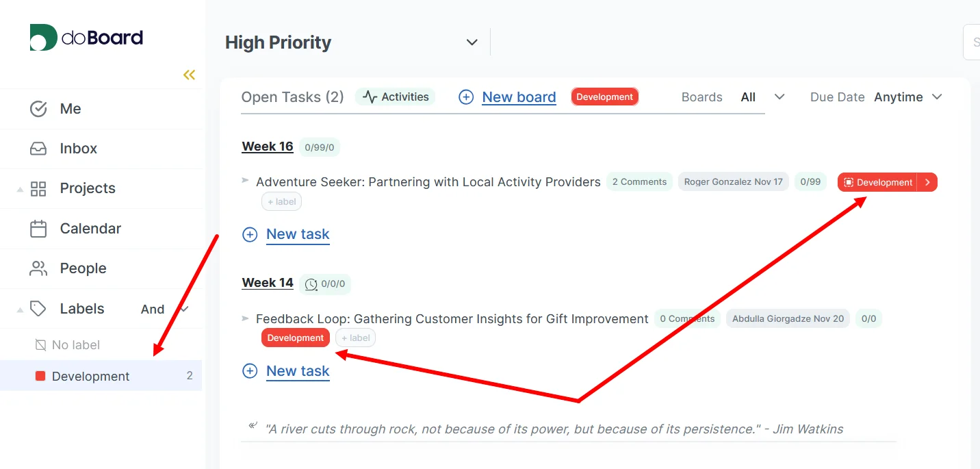The width and height of the screenshot is (980, 469).
Task: Open the Activities feed button
Action: coord(396,97)
